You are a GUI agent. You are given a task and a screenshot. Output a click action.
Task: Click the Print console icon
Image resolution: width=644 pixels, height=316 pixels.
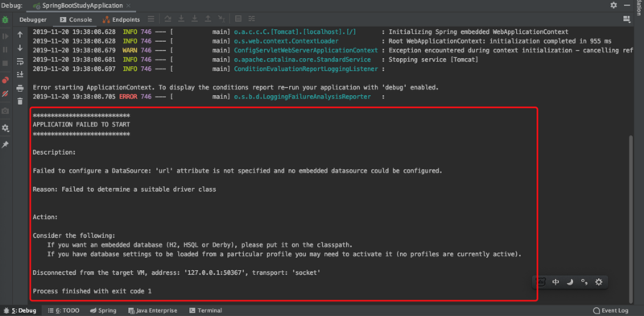19,88
